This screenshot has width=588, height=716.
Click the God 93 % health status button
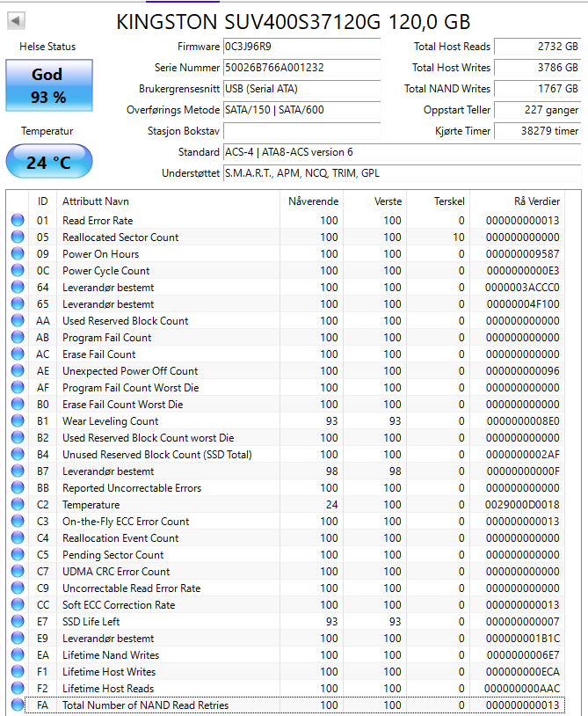[x=49, y=85]
